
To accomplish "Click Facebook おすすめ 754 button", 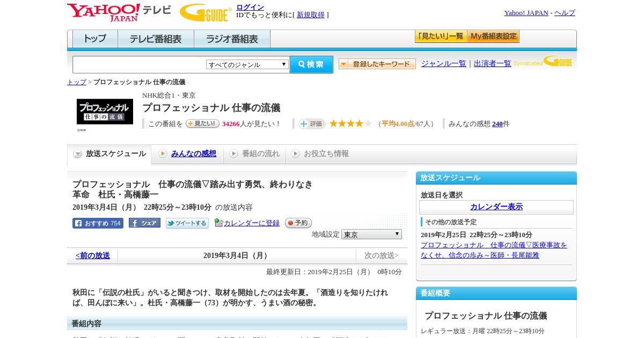I will 98,223.
